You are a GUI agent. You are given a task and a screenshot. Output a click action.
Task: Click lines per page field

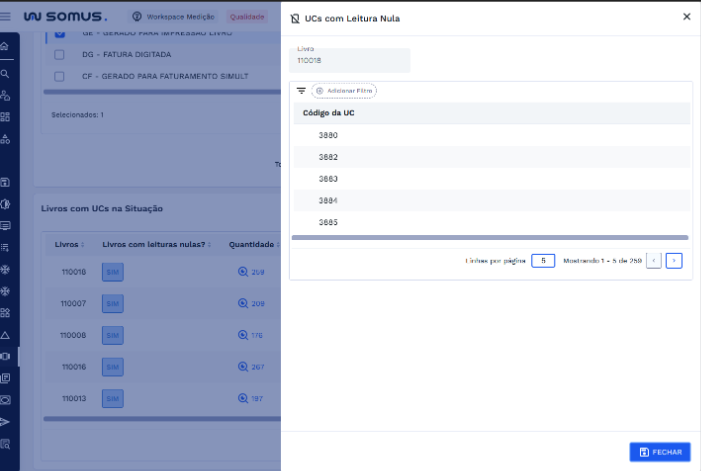click(x=543, y=261)
